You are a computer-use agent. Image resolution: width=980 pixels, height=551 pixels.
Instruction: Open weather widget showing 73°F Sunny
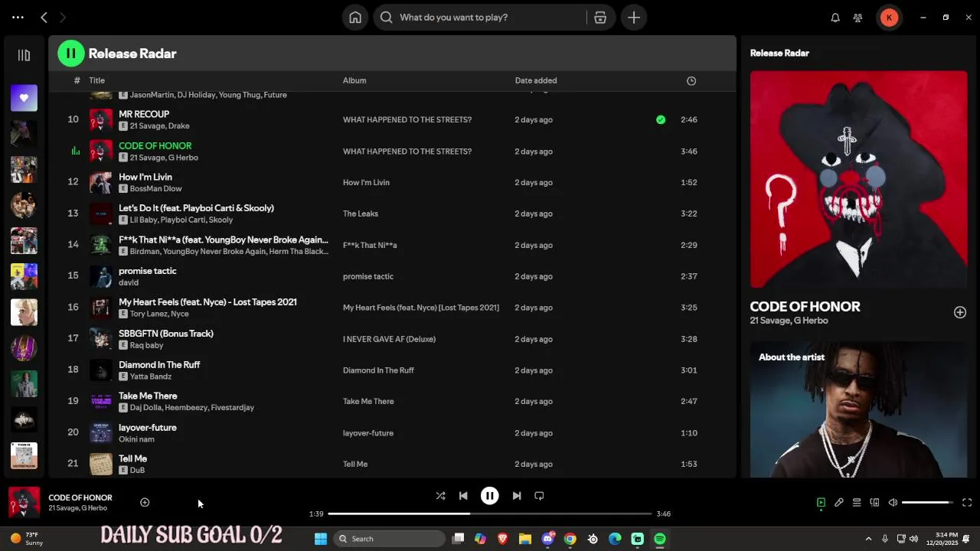(26, 539)
